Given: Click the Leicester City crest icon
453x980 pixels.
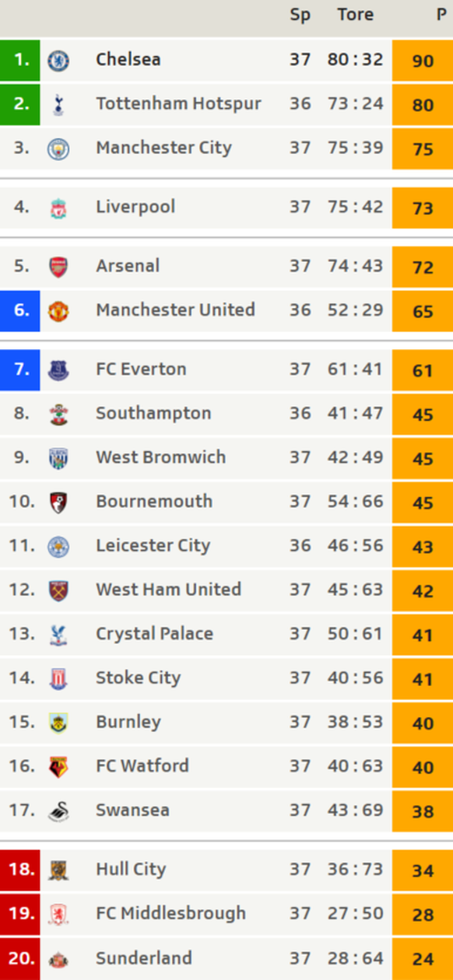Looking at the screenshot, I should click(x=58, y=547).
